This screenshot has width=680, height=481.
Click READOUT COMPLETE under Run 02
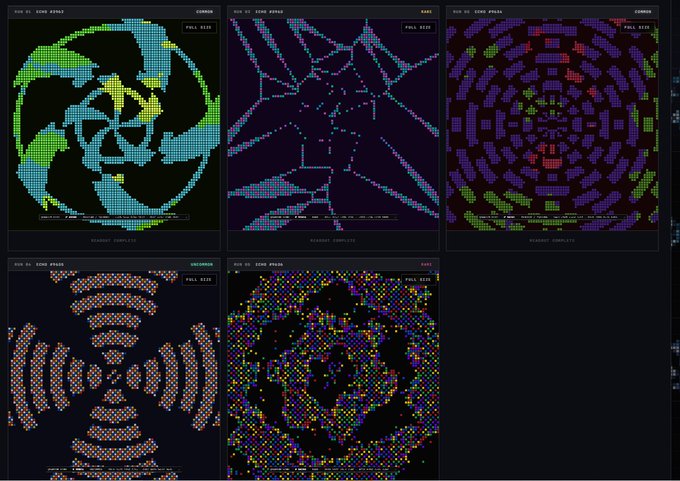(333, 240)
